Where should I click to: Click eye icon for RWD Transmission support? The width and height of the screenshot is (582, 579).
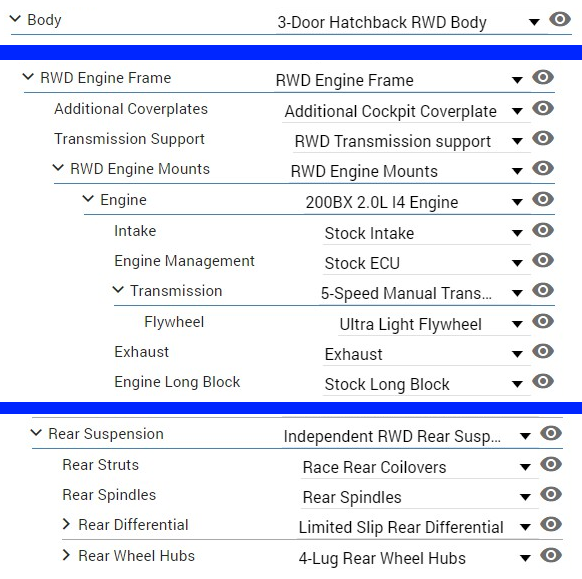(543, 138)
